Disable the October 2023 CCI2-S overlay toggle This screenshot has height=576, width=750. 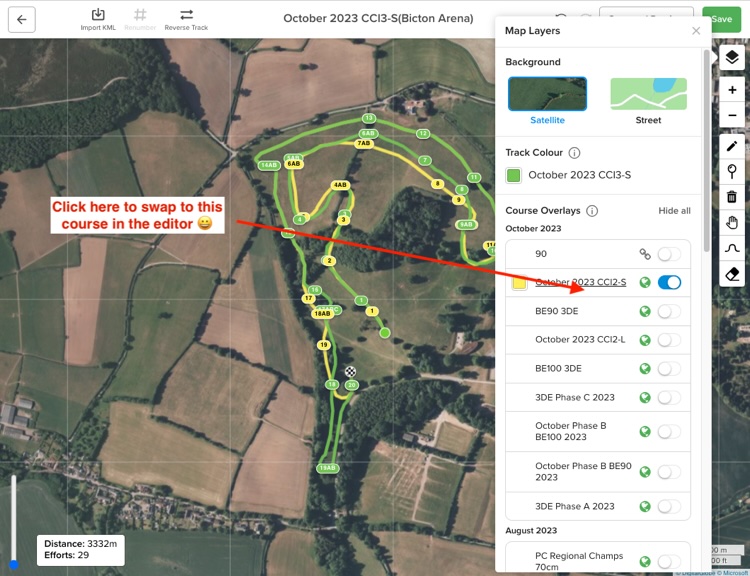(669, 282)
